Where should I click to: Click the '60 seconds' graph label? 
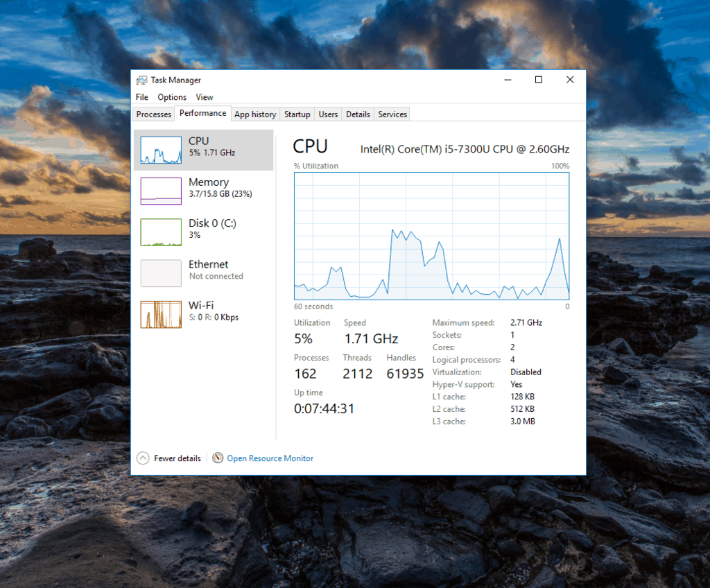pyautogui.click(x=313, y=306)
